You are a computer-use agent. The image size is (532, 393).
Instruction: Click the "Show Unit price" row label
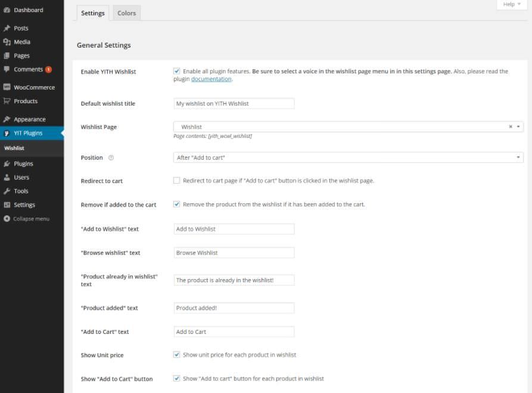coord(102,355)
